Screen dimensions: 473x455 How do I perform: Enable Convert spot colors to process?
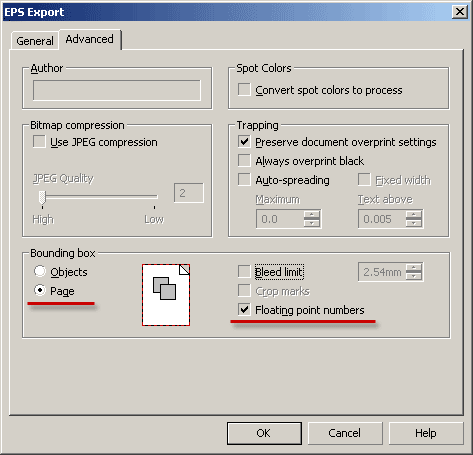tap(244, 90)
